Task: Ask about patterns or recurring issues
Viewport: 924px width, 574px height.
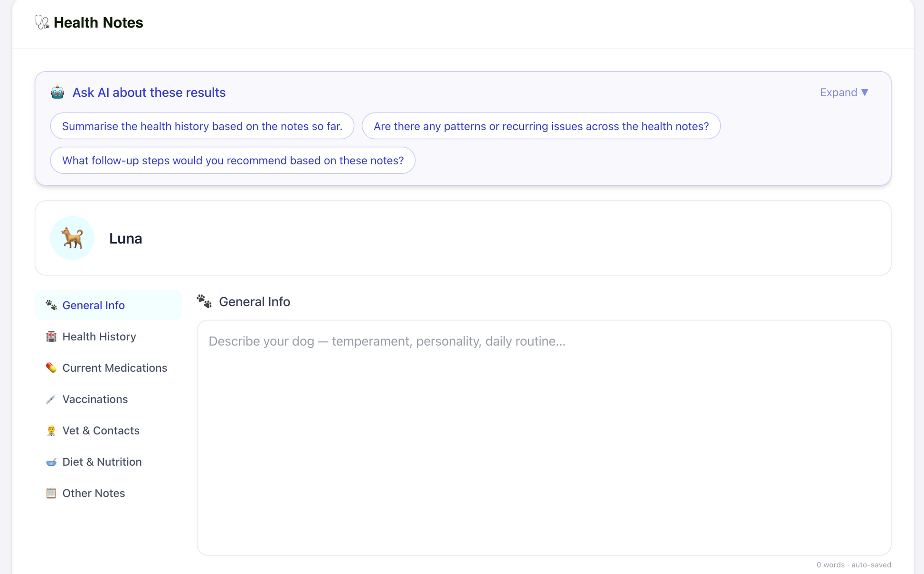Action: (x=541, y=126)
